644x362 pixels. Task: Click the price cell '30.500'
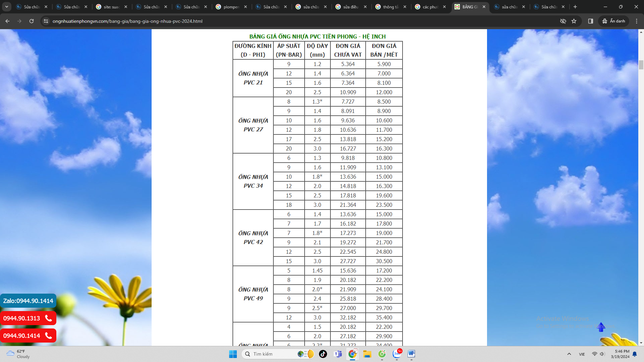384,261
